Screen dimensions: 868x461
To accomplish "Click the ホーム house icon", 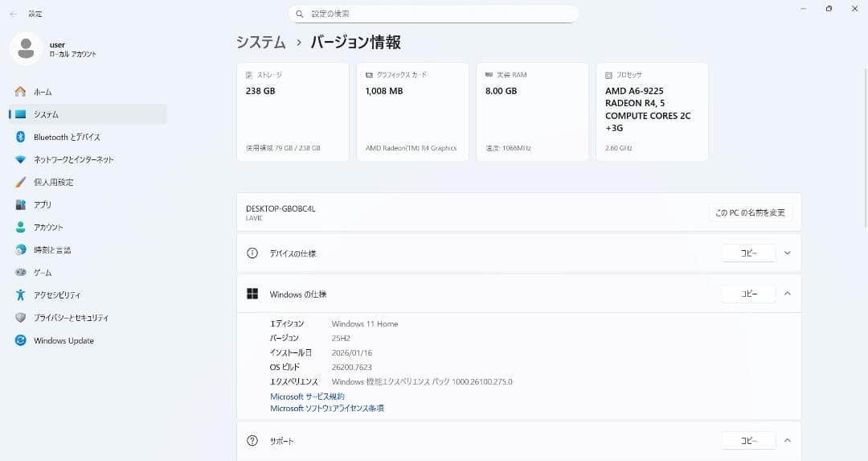I will click(20, 92).
